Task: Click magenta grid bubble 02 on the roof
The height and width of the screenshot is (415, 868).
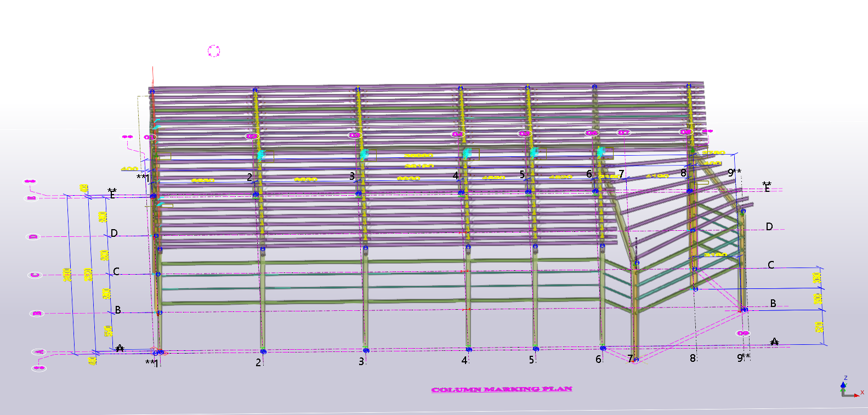Action: [252, 136]
